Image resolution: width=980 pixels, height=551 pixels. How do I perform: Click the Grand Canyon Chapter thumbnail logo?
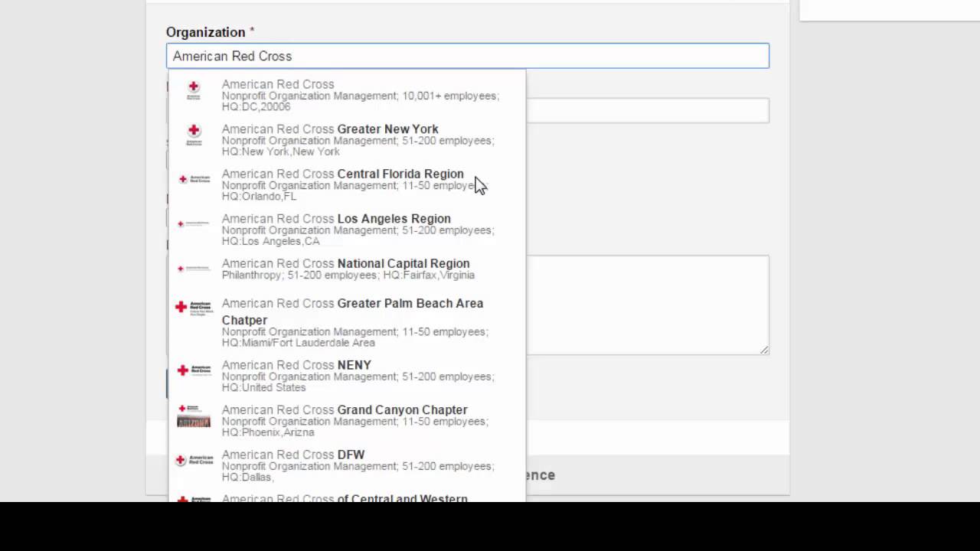[194, 416]
